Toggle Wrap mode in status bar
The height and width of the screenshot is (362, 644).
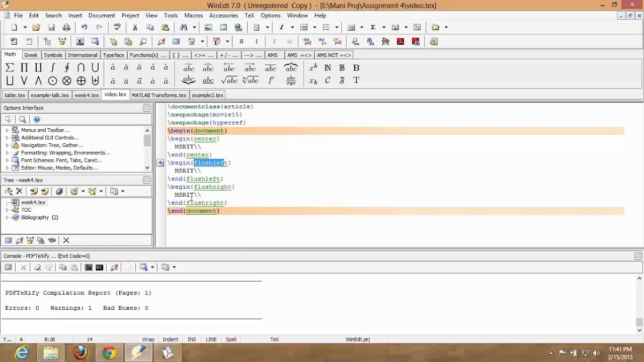[148, 339]
